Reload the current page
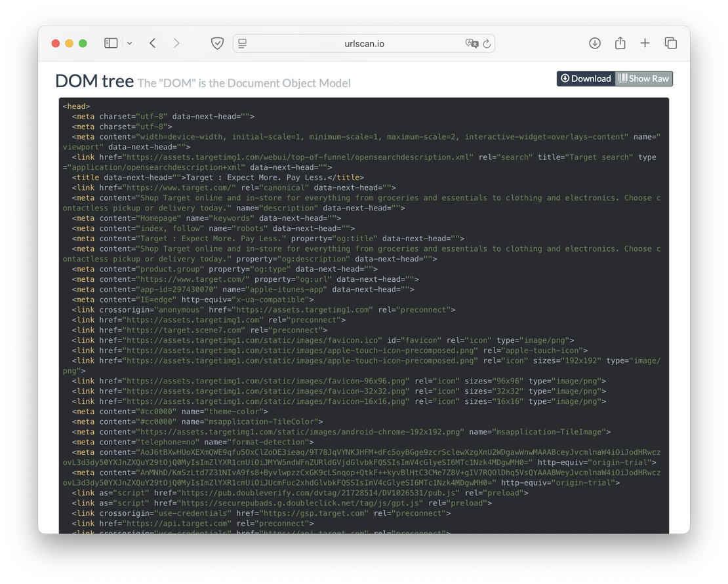Screen dimensions: 728x584 point(487,43)
